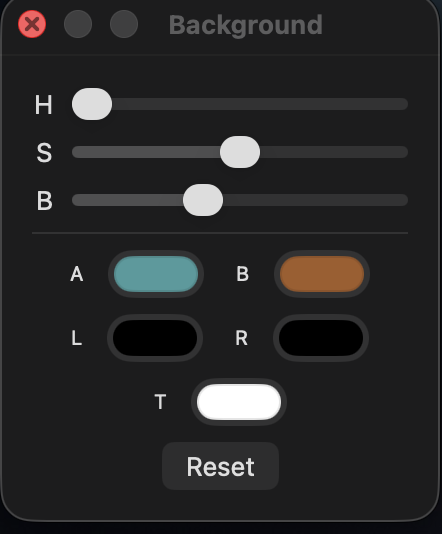Viewport: 442px width, 534px height.
Task: Click the Background window title
Action: tap(246, 25)
